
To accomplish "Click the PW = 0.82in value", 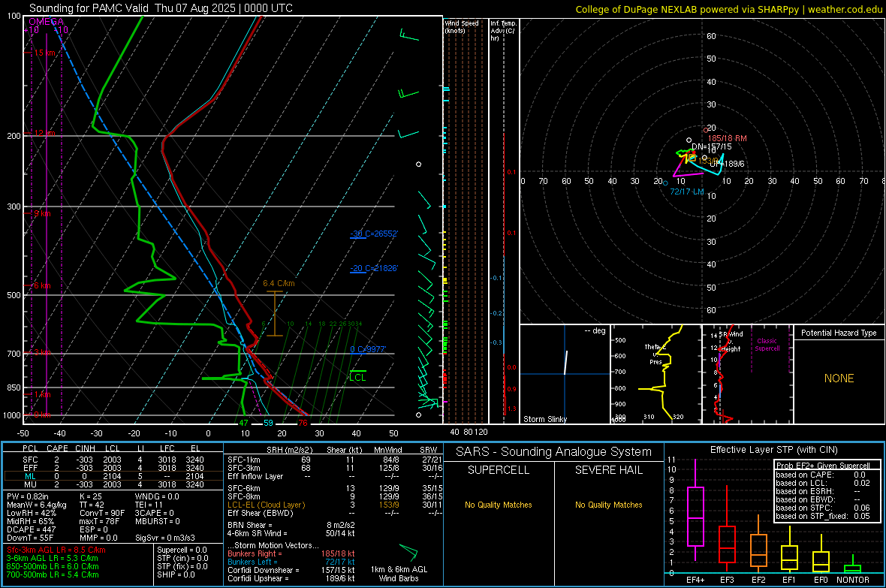I will click(28, 496).
